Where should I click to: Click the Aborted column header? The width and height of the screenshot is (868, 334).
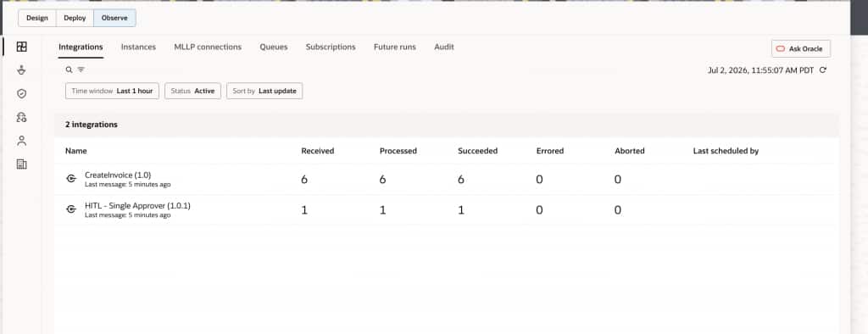click(630, 151)
